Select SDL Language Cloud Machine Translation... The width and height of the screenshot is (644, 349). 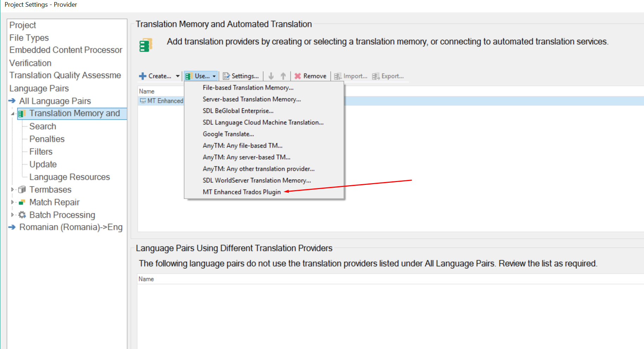[264, 122]
